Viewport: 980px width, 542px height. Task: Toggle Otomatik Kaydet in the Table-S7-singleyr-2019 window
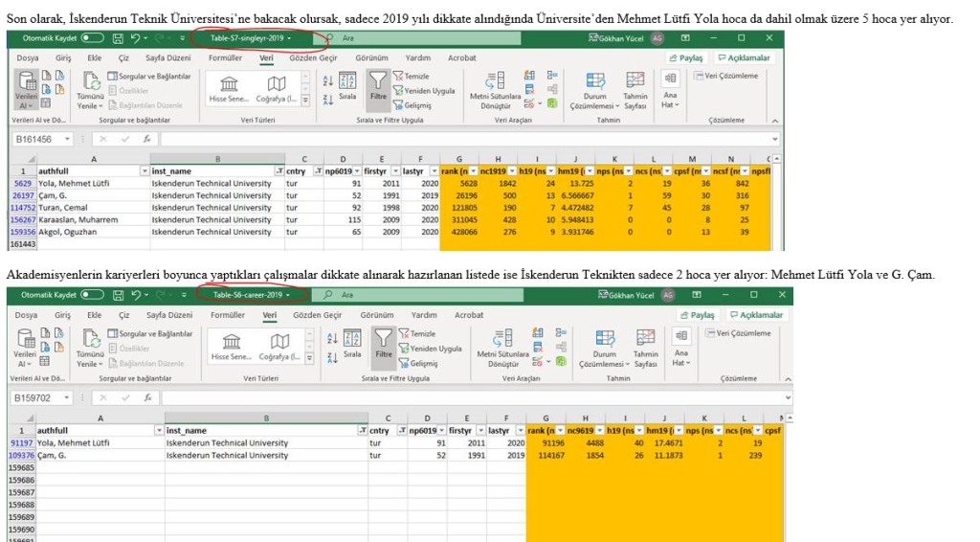click(x=93, y=38)
